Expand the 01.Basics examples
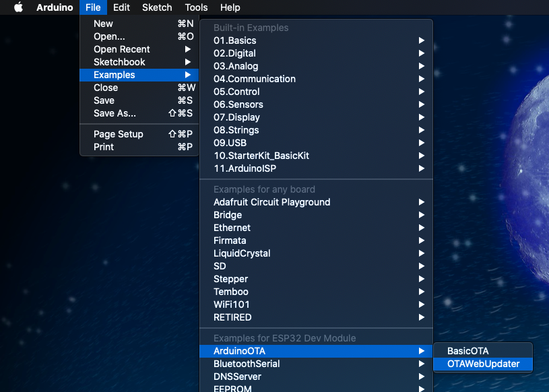The image size is (549, 392). (316, 40)
